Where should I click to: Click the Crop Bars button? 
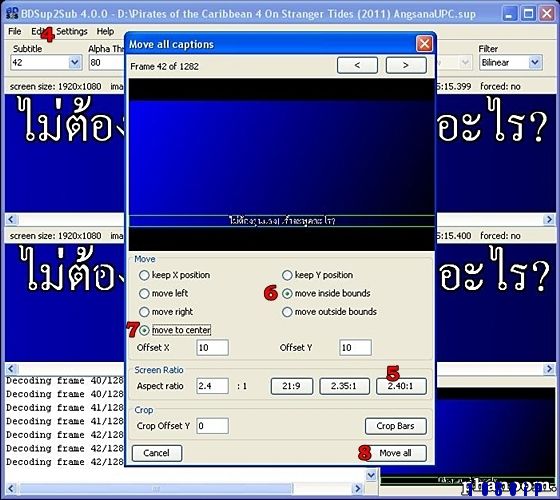[396, 426]
